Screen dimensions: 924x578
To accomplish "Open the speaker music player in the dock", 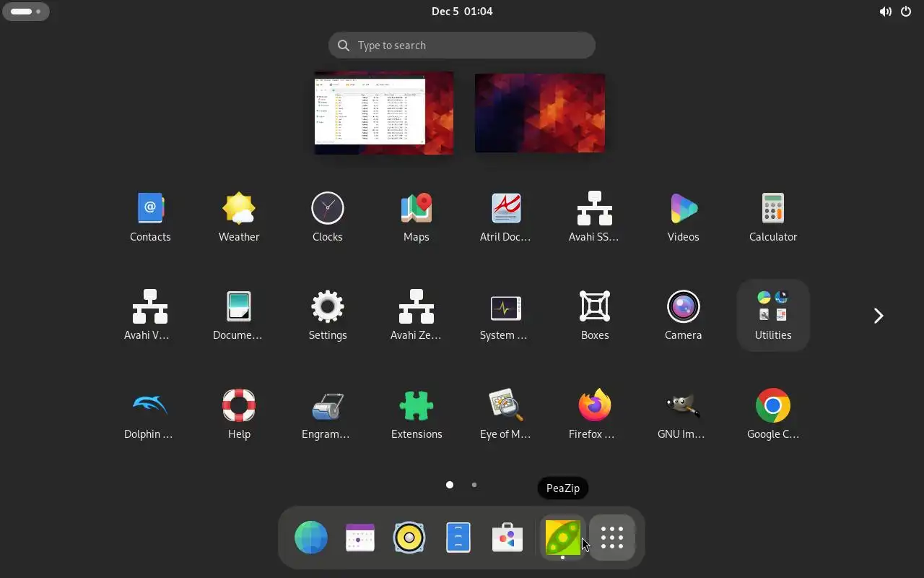I will pos(409,538).
